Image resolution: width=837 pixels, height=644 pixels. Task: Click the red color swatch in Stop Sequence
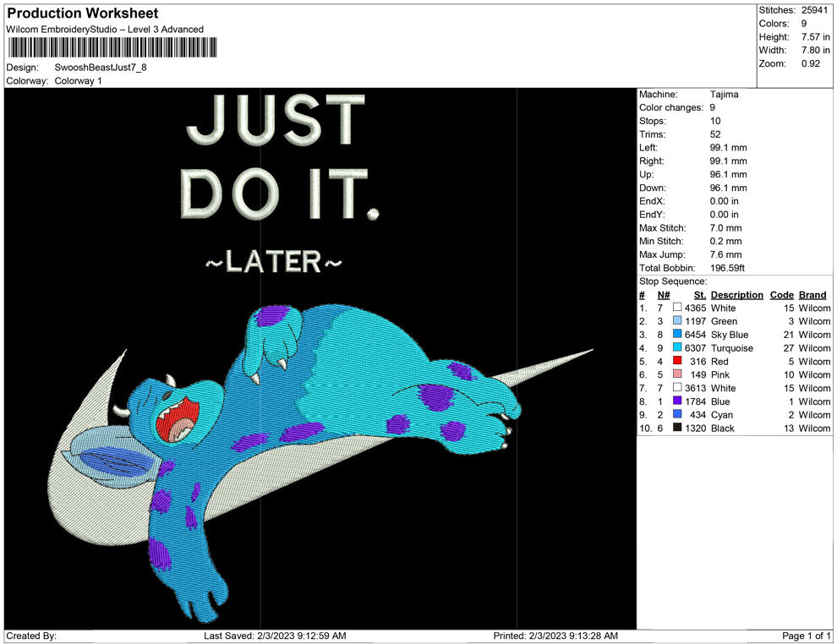click(677, 362)
